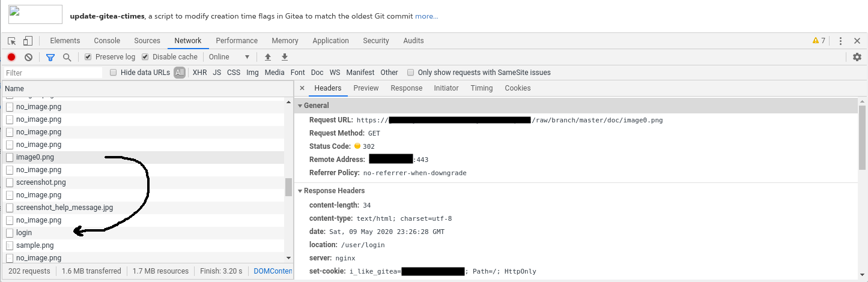Stop recording the network log
The image size is (868, 282).
[x=11, y=57]
